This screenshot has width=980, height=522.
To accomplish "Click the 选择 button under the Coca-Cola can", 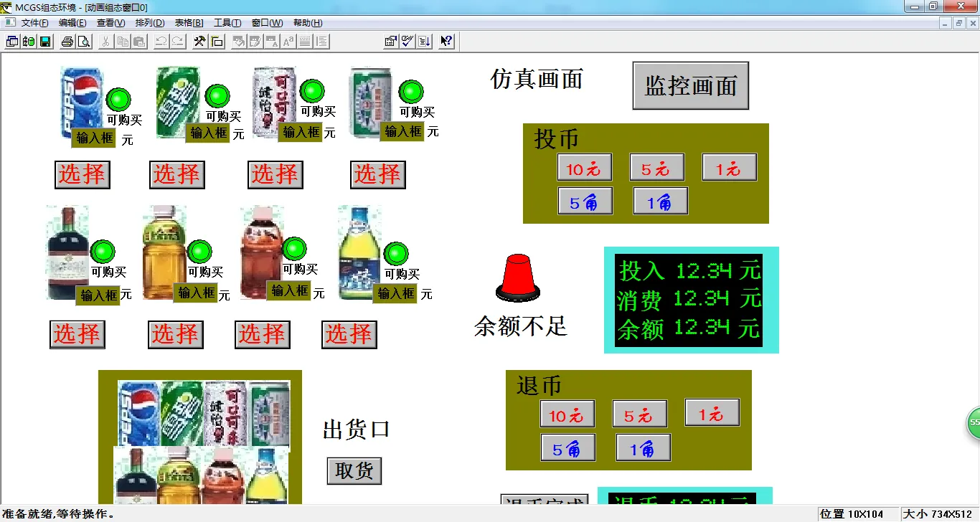I will tap(275, 174).
